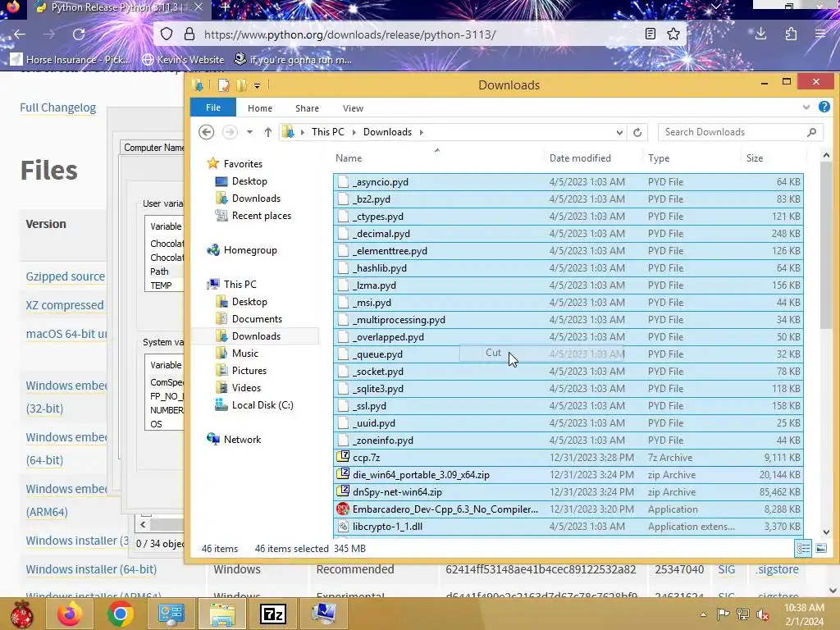This screenshot has width=840, height=630.
Task: Open recent locations dropdown arrow
Action: point(249,132)
